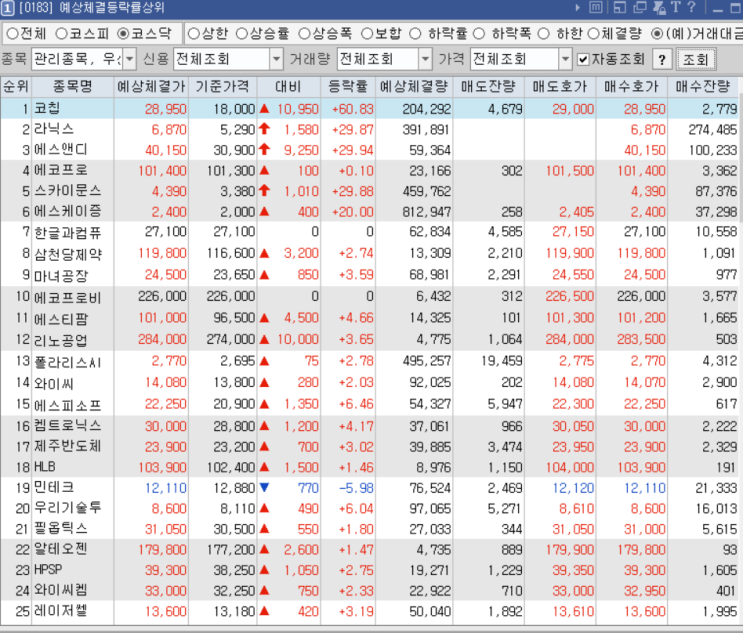Click the 조회 search button
Image resolution: width=743 pixels, height=633 pixels.
[x=696, y=60]
